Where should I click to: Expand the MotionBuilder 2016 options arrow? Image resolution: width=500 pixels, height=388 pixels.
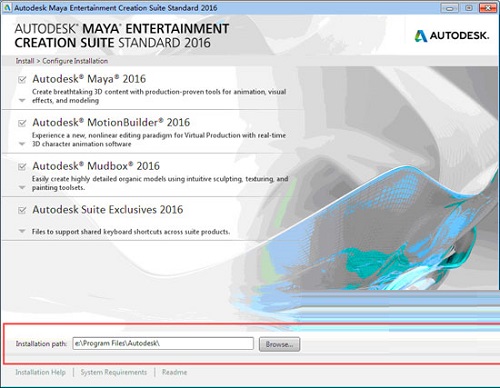22,144
